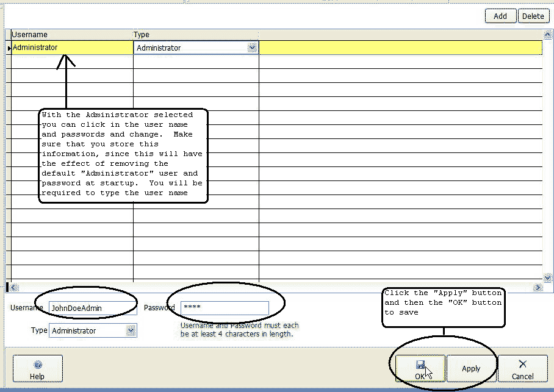Viewport: 554px width, 392px height.
Task: Click the Username column header
Action: coord(72,35)
